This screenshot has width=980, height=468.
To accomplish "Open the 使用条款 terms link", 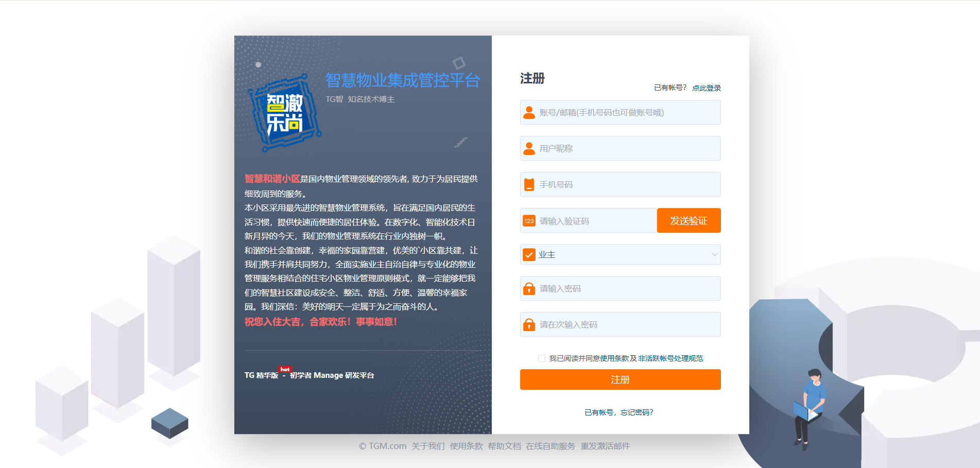I will pyautogui.click(x=614, y=358).
